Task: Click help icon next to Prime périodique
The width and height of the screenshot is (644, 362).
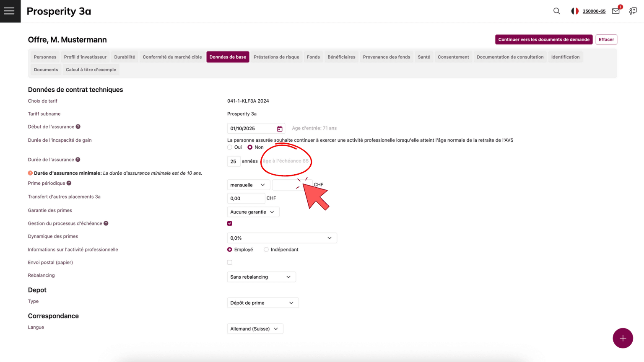Action: pos(69,183)
